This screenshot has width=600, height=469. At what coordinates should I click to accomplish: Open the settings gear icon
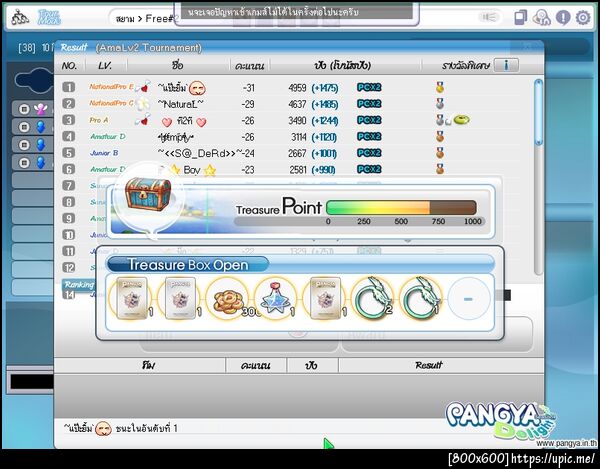[583, 17]
